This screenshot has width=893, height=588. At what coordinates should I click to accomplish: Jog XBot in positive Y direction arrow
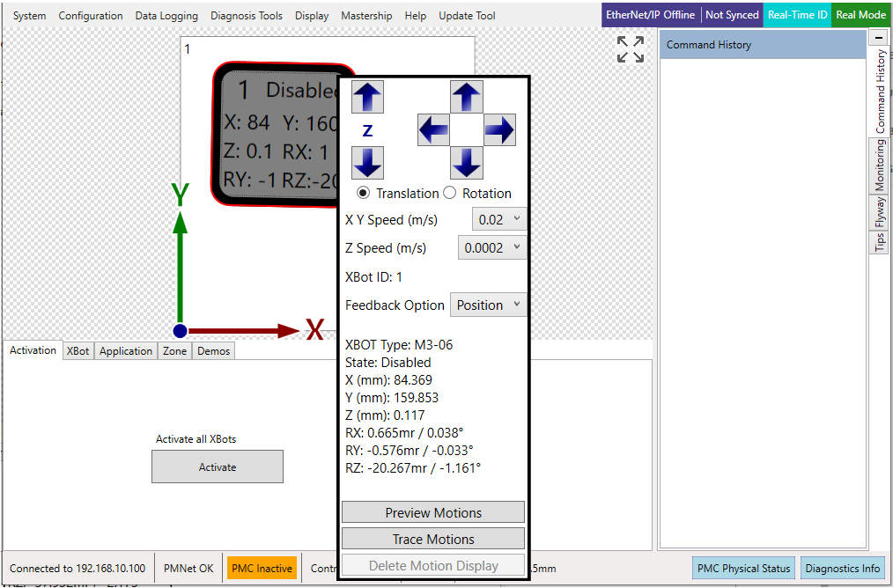pyautogui.click(x=467, y=97)
